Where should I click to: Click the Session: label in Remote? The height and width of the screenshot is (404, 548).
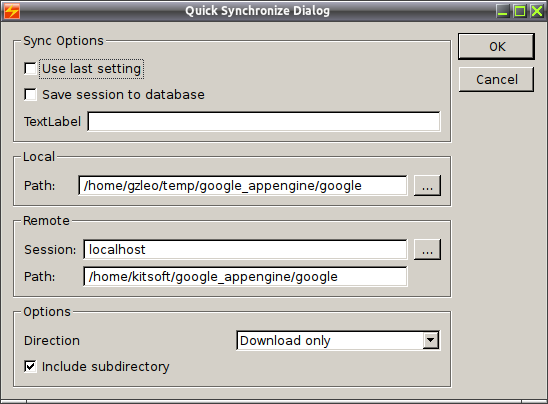click(x=50, y=250)
